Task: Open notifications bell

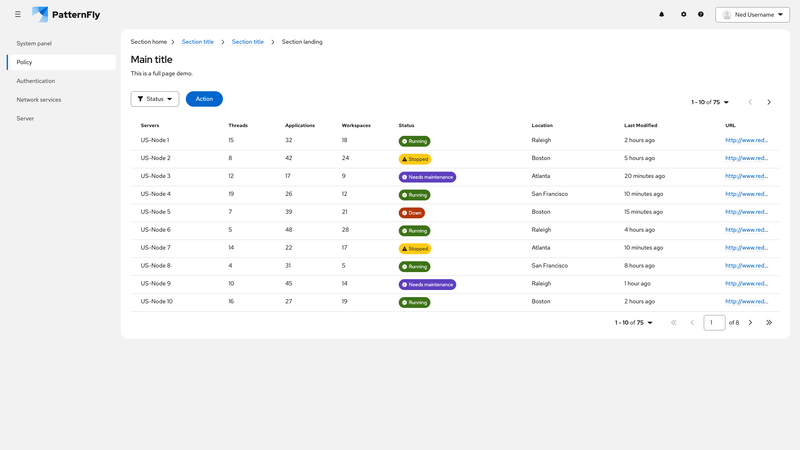Action: click(661, 14)
